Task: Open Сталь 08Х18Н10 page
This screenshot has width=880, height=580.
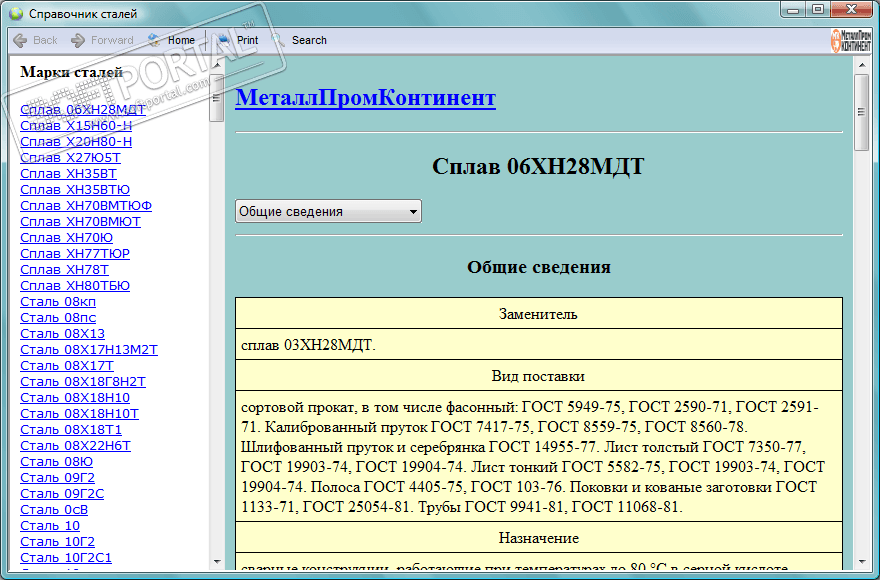Action: point(75,398)
